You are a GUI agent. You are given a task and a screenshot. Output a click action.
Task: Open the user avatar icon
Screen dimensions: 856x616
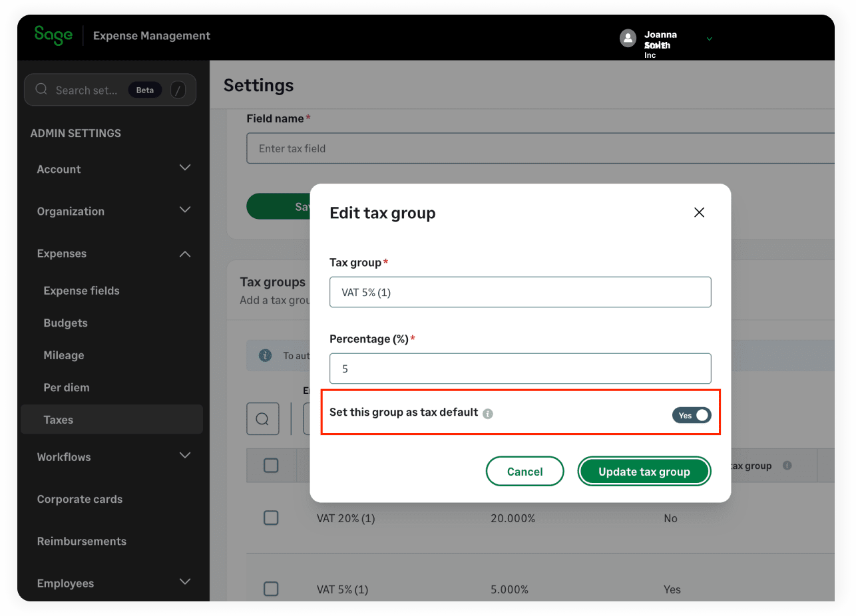pos(628,38)
